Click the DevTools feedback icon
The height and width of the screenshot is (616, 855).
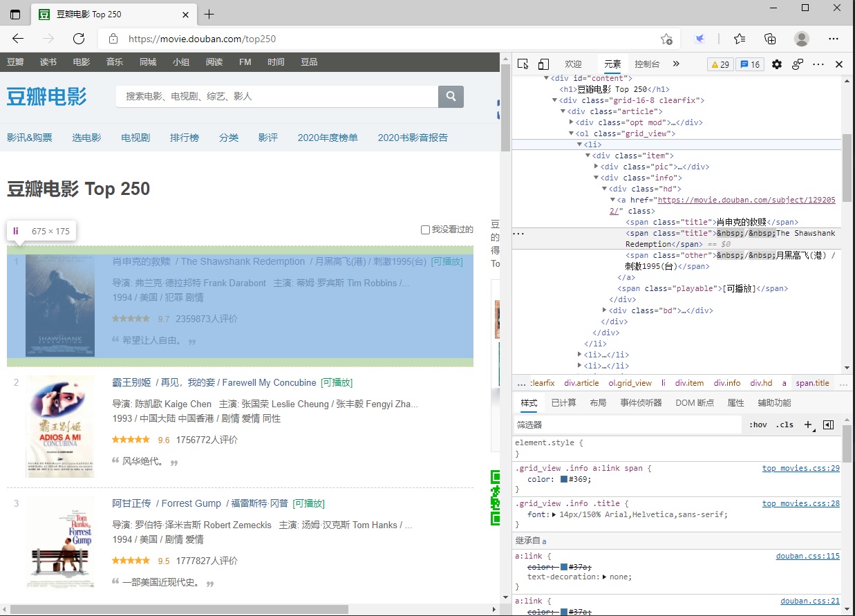(798, 64)
